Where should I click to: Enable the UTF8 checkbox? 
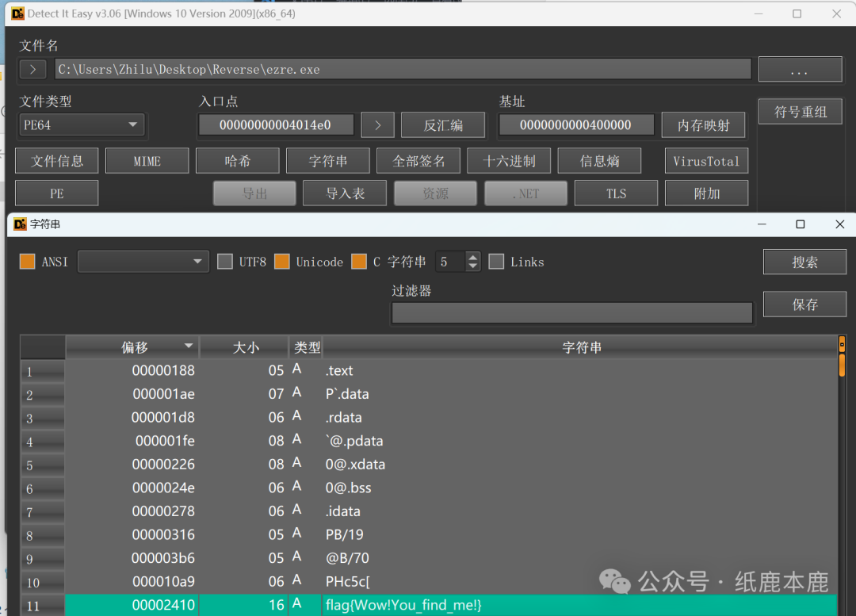pos(225,262)
